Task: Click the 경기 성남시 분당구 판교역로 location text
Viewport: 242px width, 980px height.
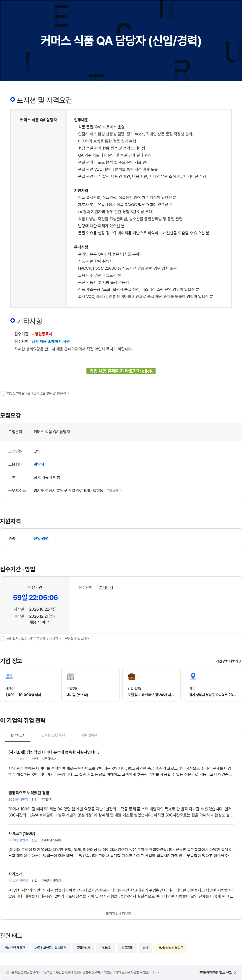Action: pyautogui.click(x=212, y=695)
